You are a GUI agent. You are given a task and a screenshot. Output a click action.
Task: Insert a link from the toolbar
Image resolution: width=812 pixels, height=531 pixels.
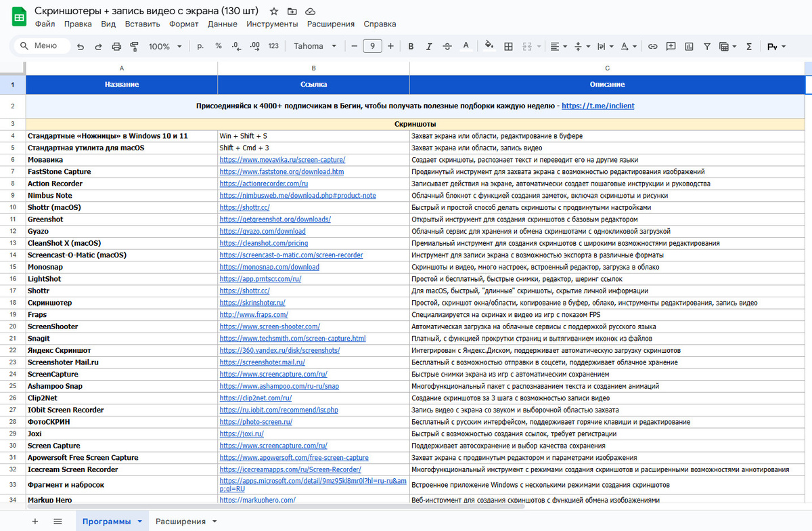click(653, 46)
